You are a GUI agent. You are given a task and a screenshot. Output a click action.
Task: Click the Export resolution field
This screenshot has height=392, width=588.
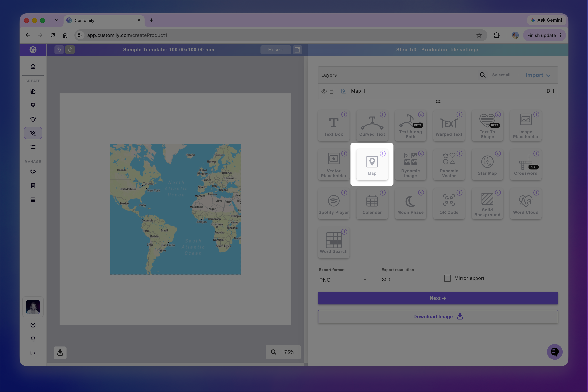click(x=406, y=280)
